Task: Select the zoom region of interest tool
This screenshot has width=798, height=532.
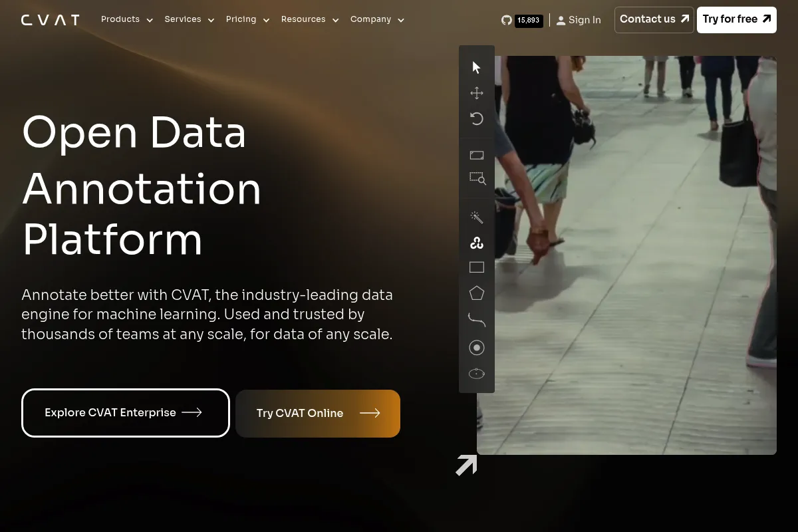Action: [x=477, y=178]
